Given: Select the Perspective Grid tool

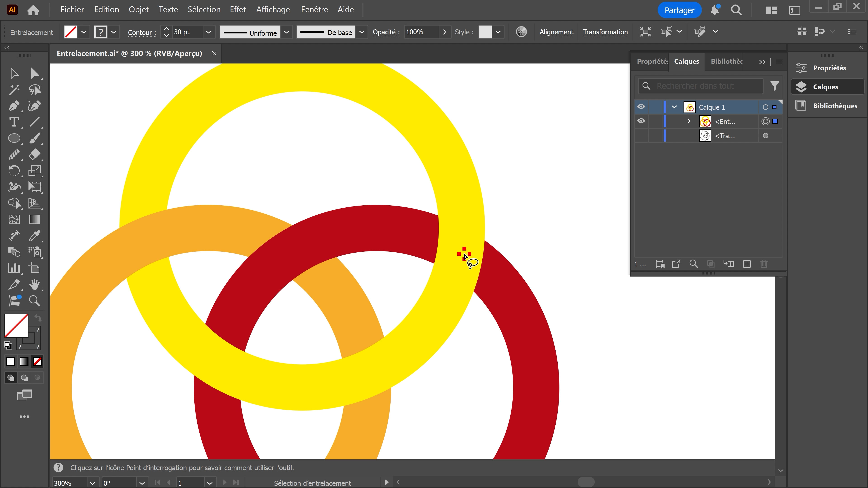Looking at the screenshot, I should [x=34, y=203].
